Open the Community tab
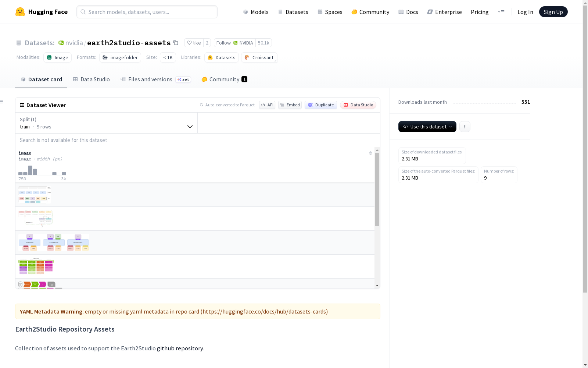 (224, 79)
